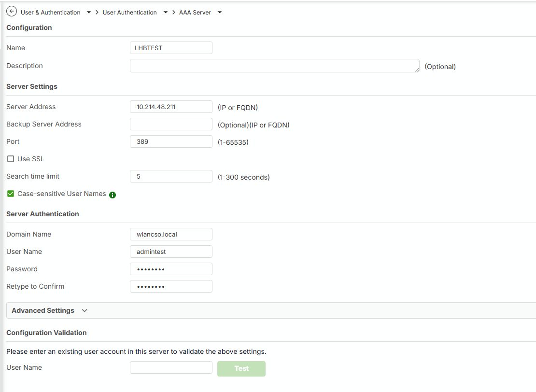Click into the Description text area

[x=274, y=66]
